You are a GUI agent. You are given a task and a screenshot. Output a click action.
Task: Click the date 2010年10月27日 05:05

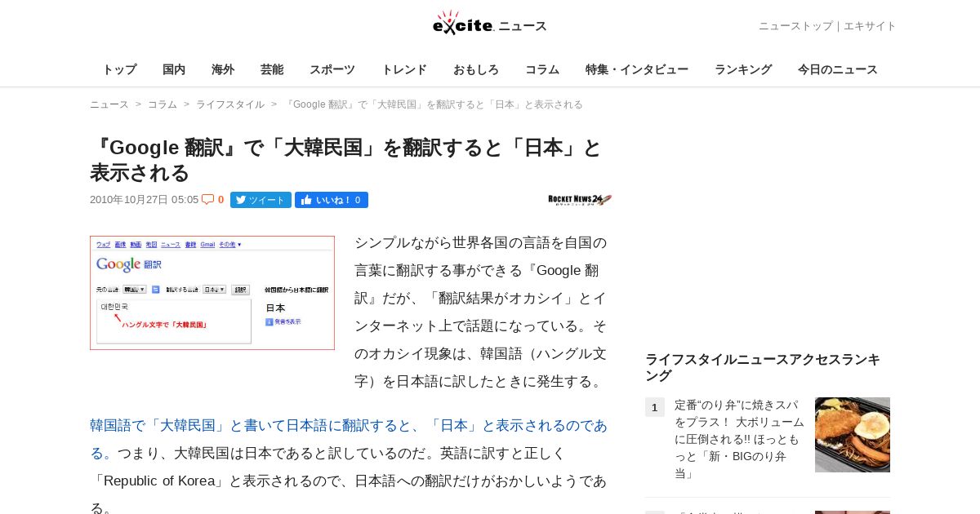click(x=145, y=200)
